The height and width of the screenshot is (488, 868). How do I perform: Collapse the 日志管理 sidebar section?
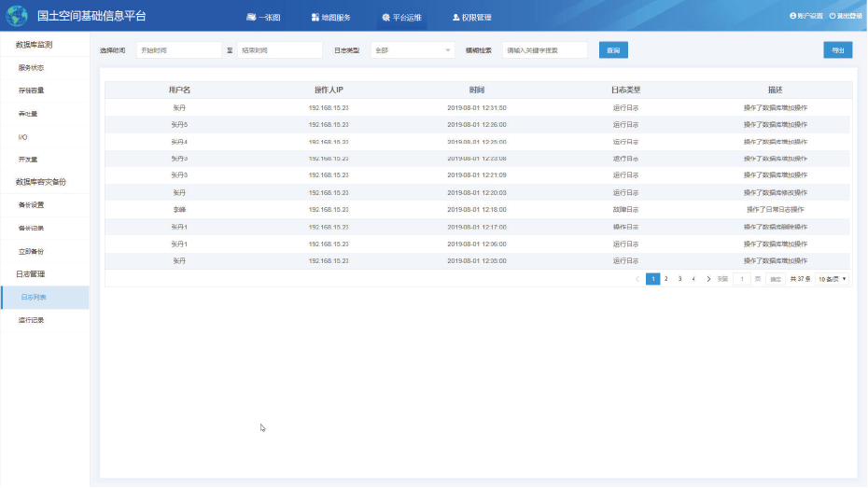[x=30, y=274]
